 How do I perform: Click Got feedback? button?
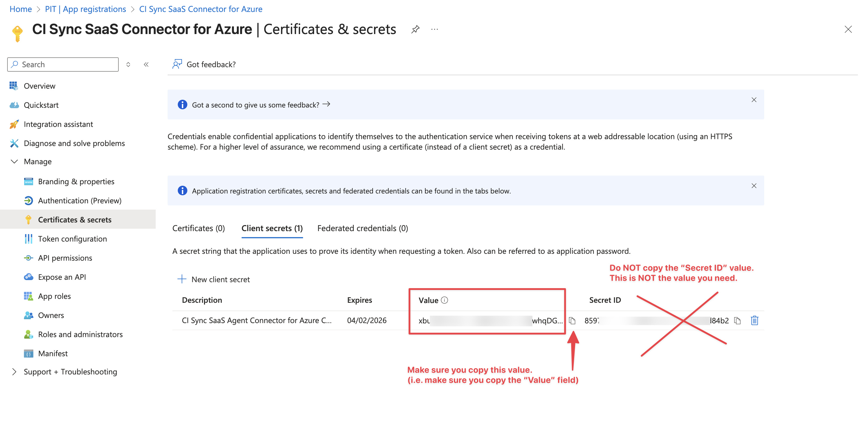pyautogui.click(x=204, y=64)
